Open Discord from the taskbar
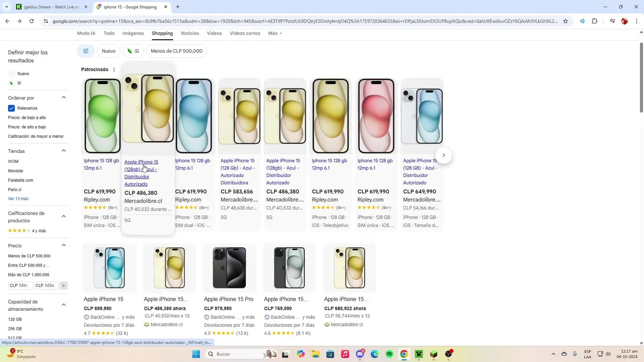 pos(360,354)
